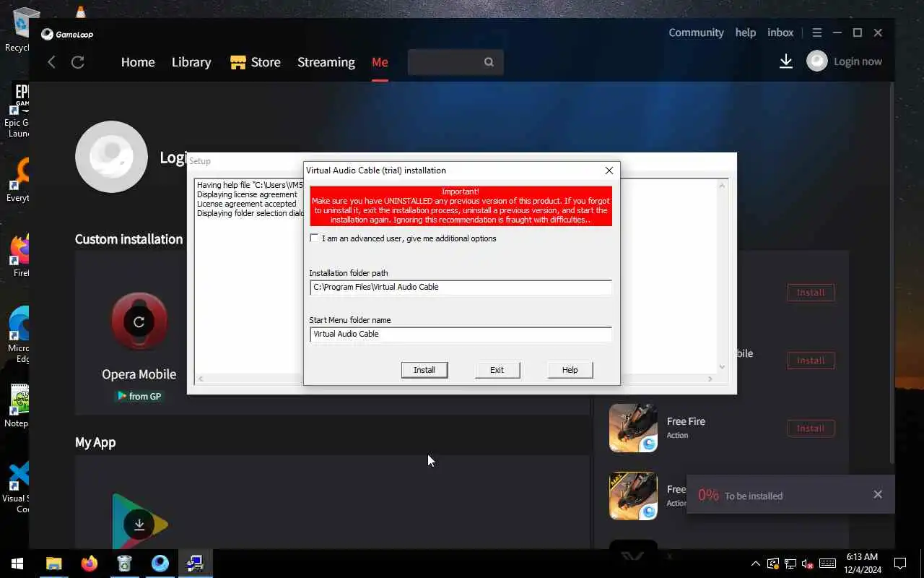Click the Google Play app download icon

click(139, 524)
